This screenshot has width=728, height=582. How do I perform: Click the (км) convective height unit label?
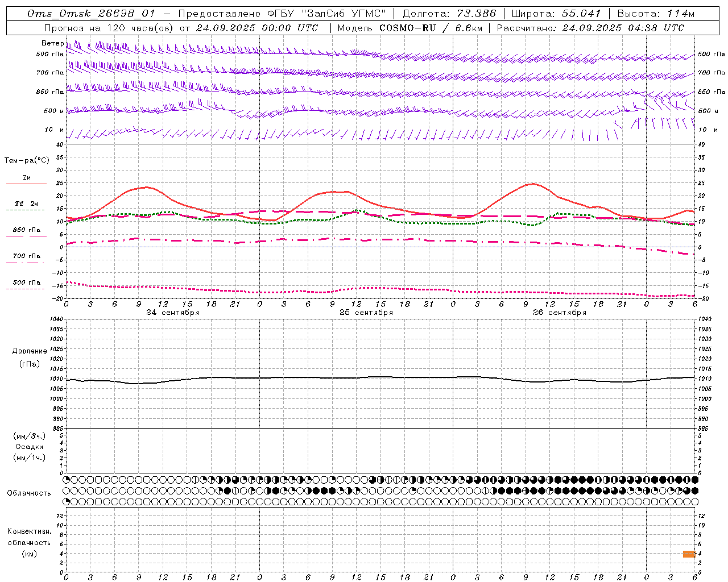coord(30,554)
